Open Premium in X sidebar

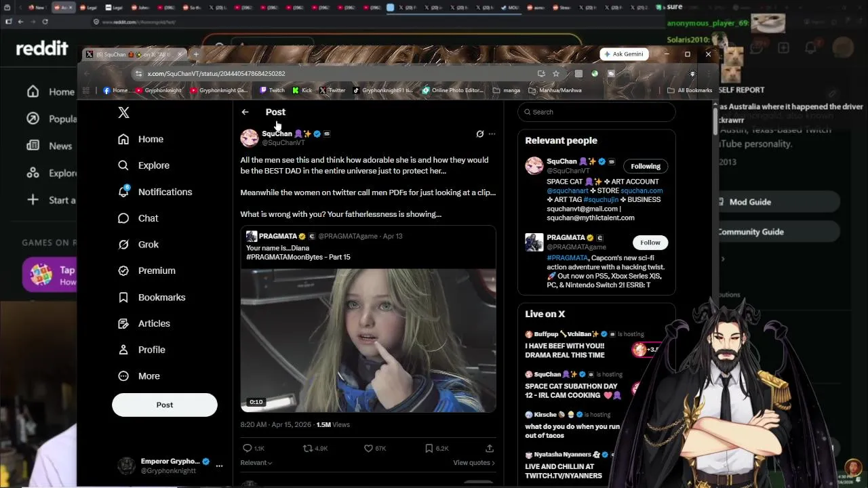tap(146, 270)
